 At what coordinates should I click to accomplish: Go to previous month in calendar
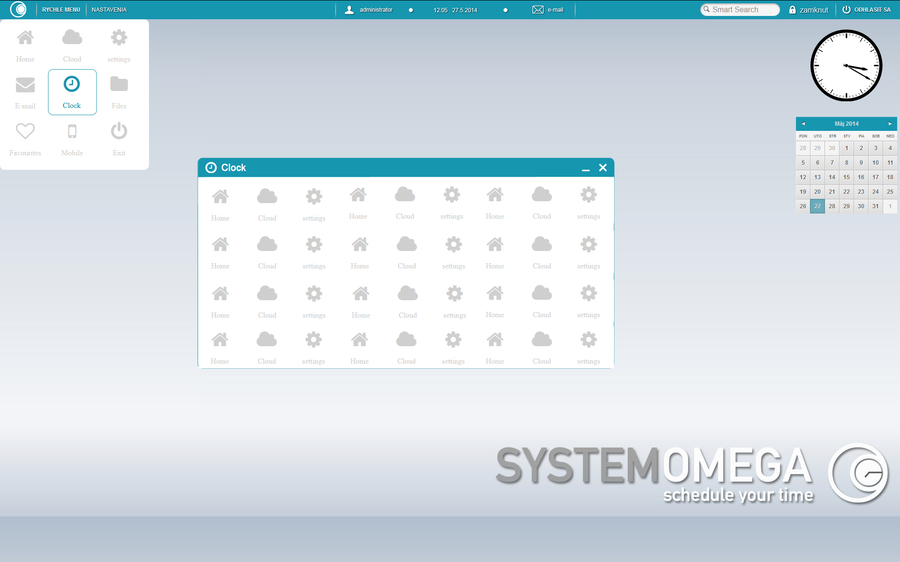tap(803, 124)
